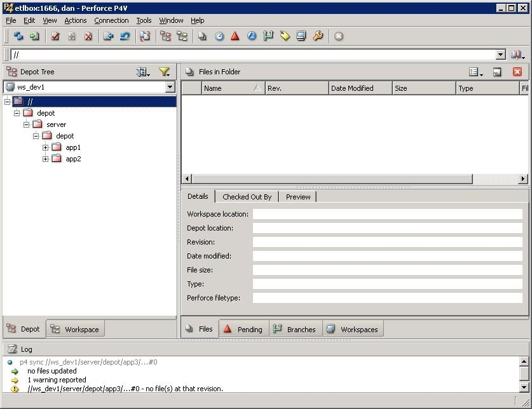
Task: Collapse the nested depot folder under server
Action: tap(36, 136)
